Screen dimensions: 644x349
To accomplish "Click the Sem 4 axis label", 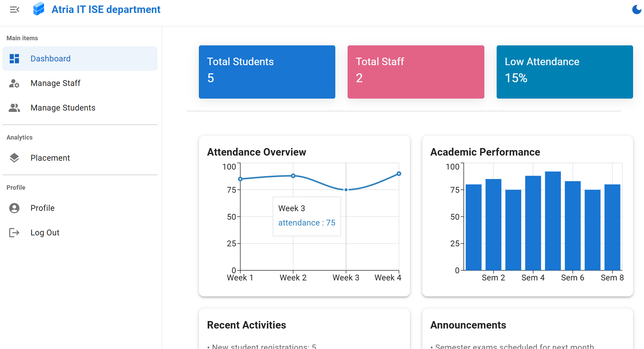I will point(533,278).
